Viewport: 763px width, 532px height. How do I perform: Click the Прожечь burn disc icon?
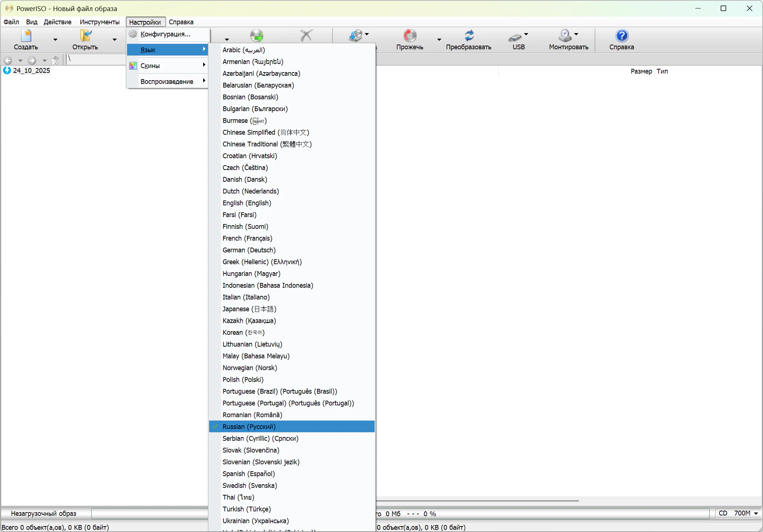click(409, 36)
